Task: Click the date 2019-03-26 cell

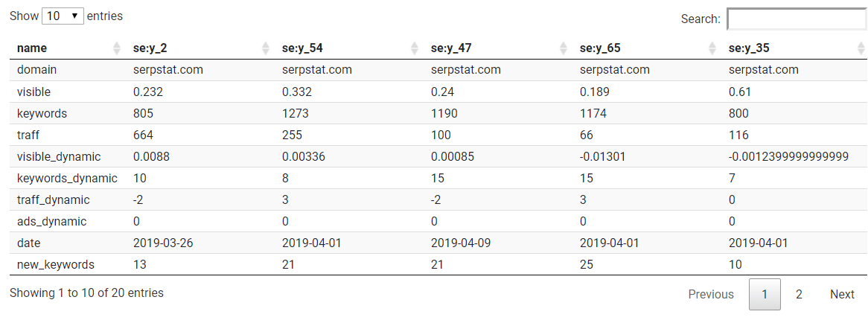Action: (x=164, y=243)
